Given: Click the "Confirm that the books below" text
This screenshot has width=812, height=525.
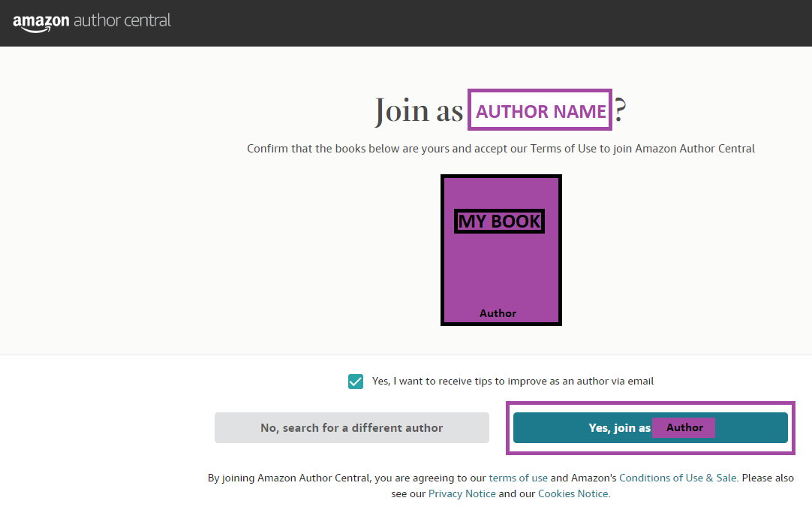Looking at the screenshot, I should pyautogui.click(x=501, y=149).
